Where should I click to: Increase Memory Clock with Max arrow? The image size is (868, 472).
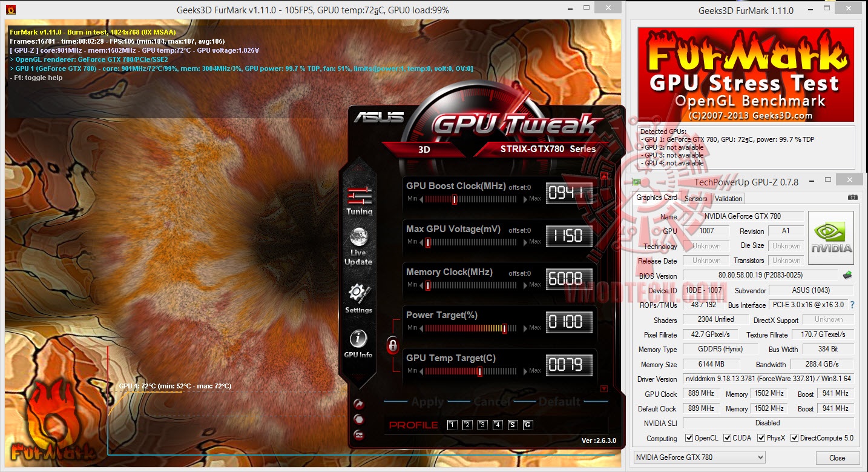(x=524, y=285)
